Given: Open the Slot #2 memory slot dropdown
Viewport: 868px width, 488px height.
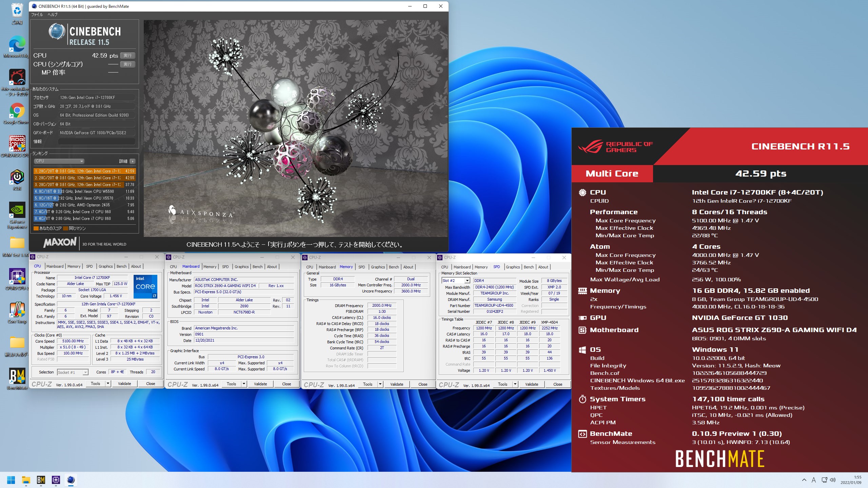Looking at the screenshot, I should [x=456, y=281].
